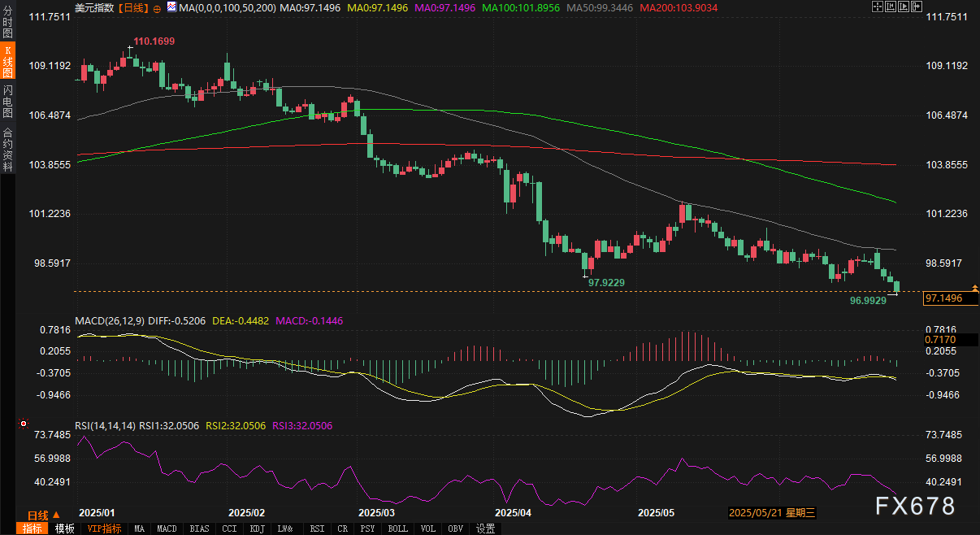Open the VIP指标 list
Screen dimensions: 980x535
coord(104,528)
